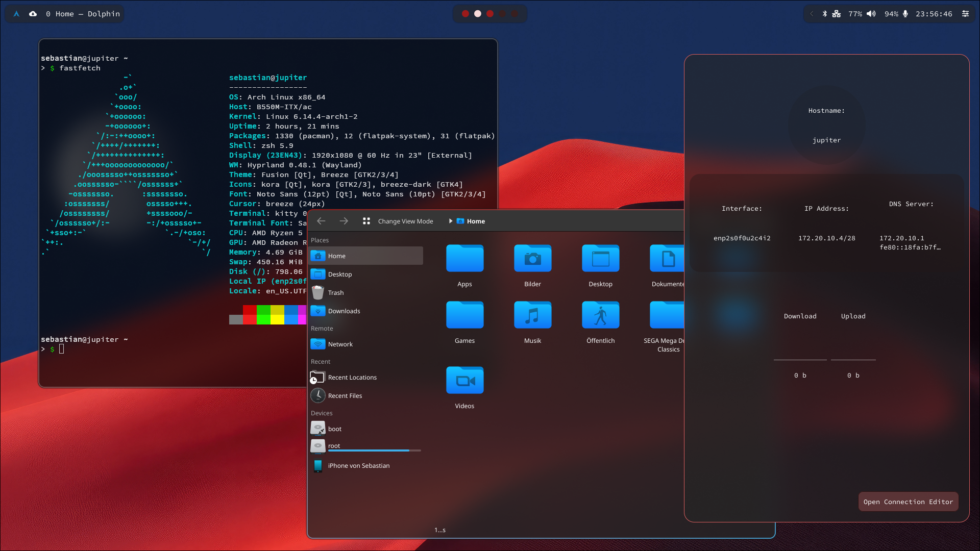
Task: Click the Open Connection Editor button
Action: pyautogui.click(x=908, y=502)
